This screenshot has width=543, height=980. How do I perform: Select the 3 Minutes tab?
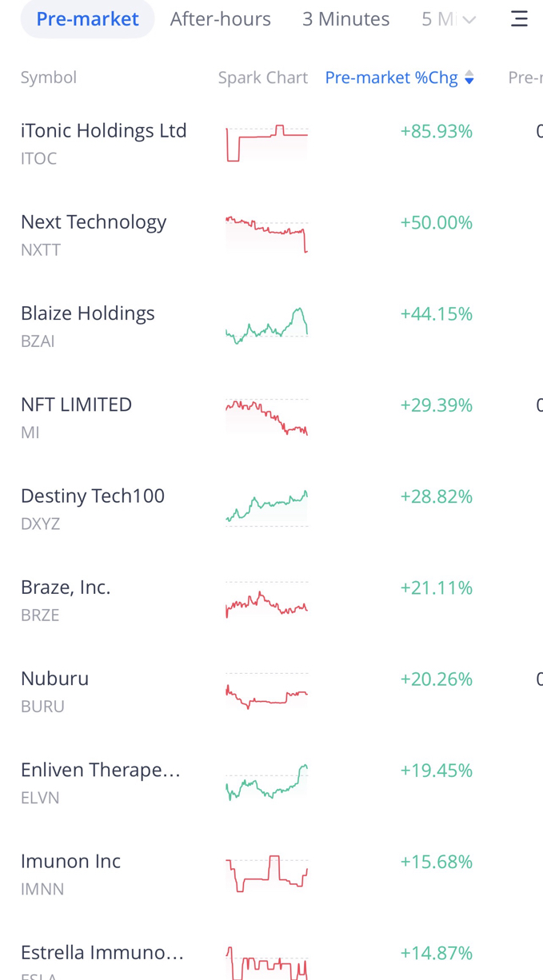click(346, 18)
